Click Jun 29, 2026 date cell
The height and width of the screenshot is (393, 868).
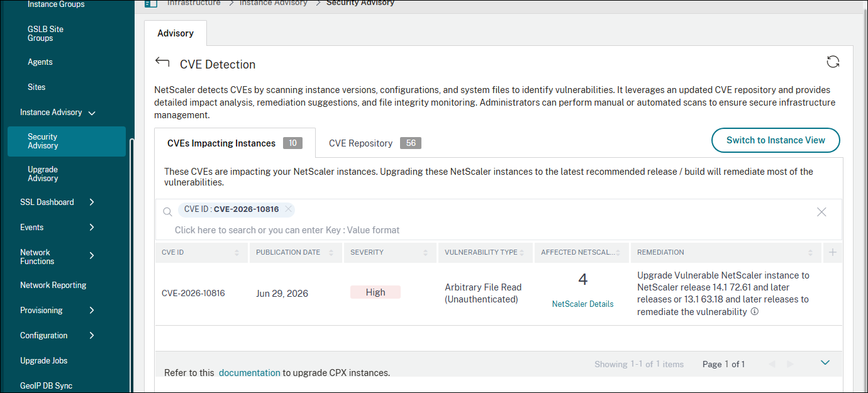[x=282, y=293]
